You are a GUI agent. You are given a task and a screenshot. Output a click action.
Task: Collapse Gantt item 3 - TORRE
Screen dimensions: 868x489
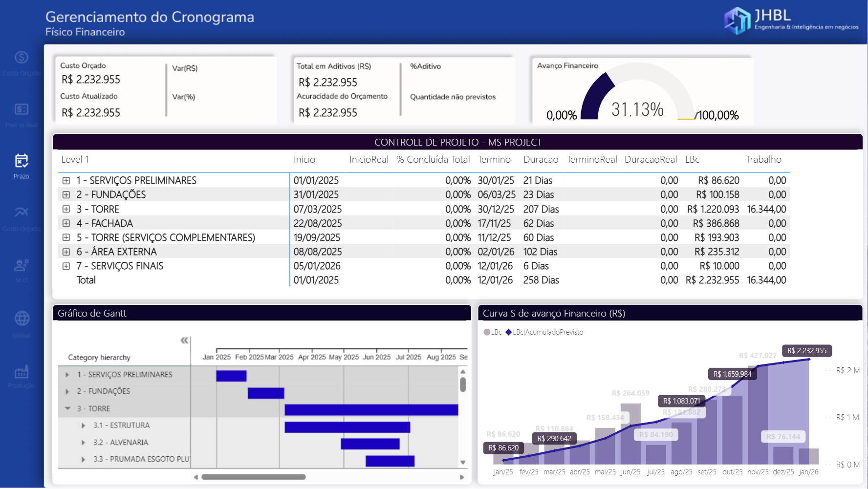67,408
